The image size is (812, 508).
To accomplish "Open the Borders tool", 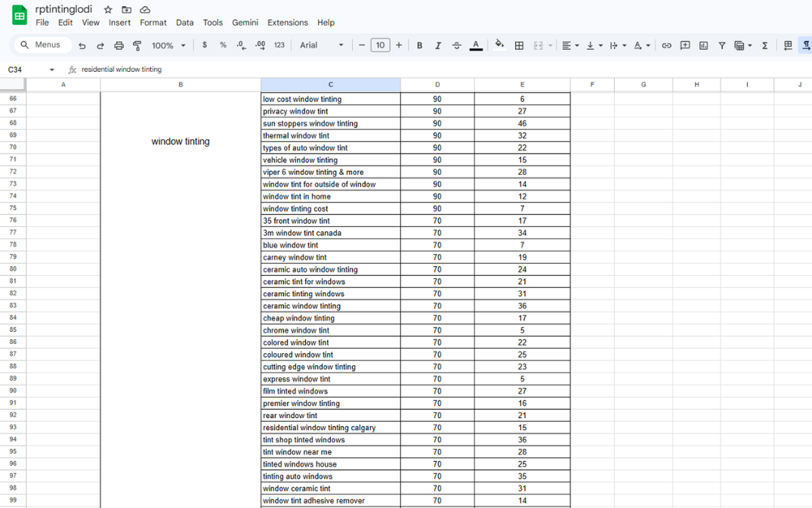I will 519,45.
